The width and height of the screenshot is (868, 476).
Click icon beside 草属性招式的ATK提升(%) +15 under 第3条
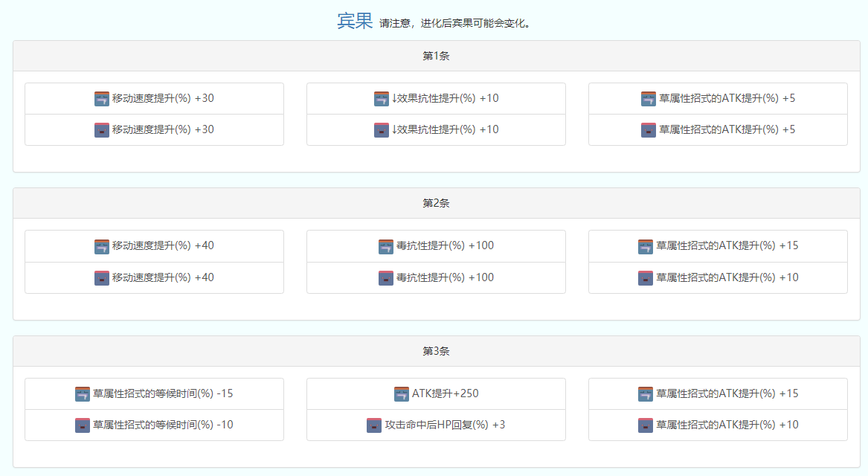coord(646,394)
